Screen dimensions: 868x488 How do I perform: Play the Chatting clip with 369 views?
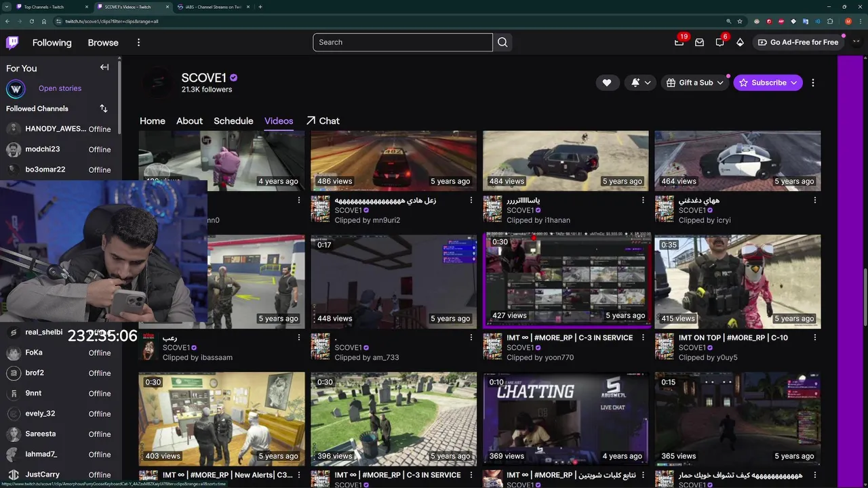click(566, 419)
